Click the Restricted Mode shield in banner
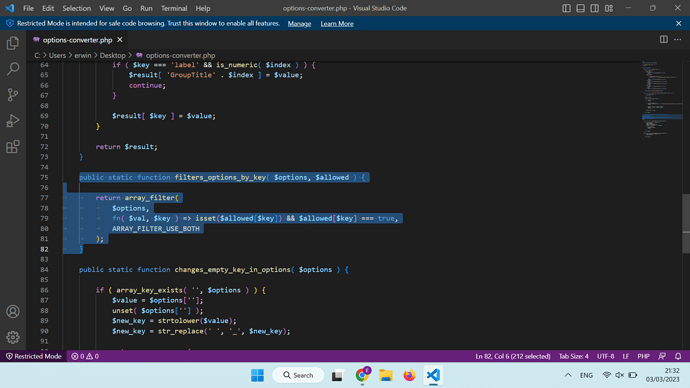This screenshot has height=388, width=690. click(x=10, y=23)
